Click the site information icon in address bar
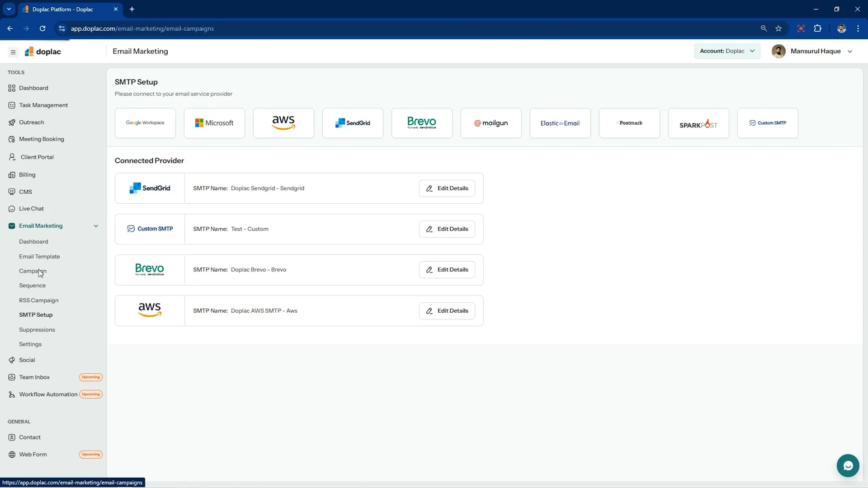This screenshot has height=488, width=868. (x=62, y=28)
